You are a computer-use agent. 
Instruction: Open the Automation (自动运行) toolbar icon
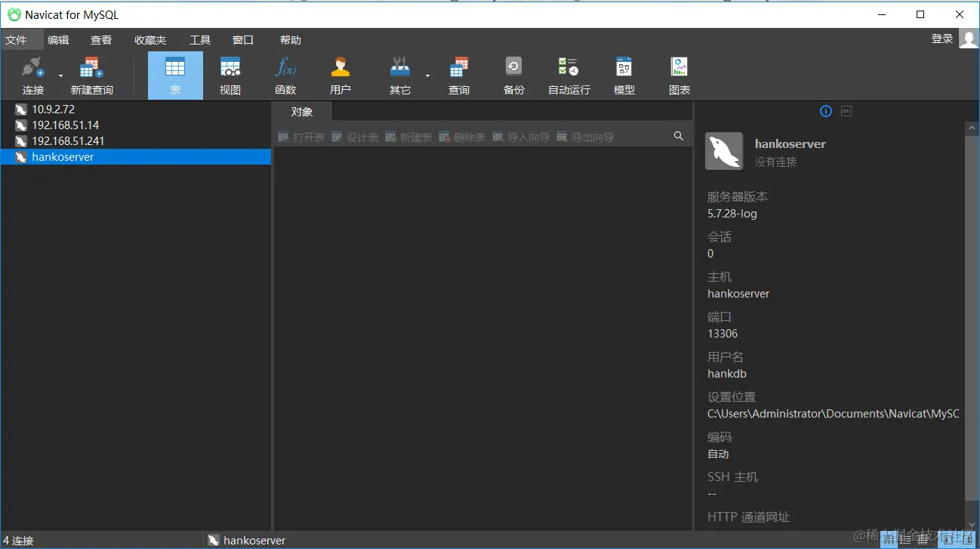(x=569, y=76)
